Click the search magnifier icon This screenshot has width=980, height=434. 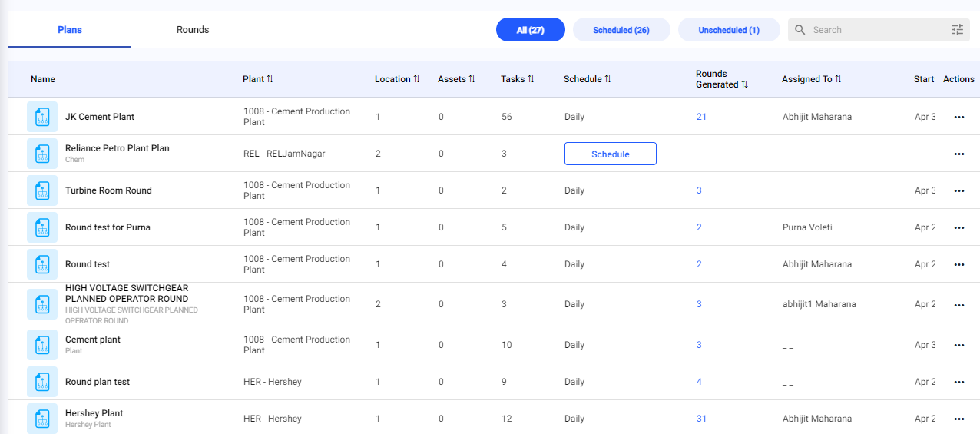(x=800, y=30)
